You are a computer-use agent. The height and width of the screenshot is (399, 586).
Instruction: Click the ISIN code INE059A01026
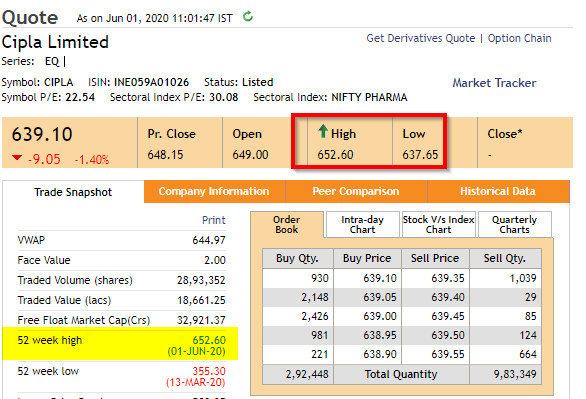pos(151,82)
